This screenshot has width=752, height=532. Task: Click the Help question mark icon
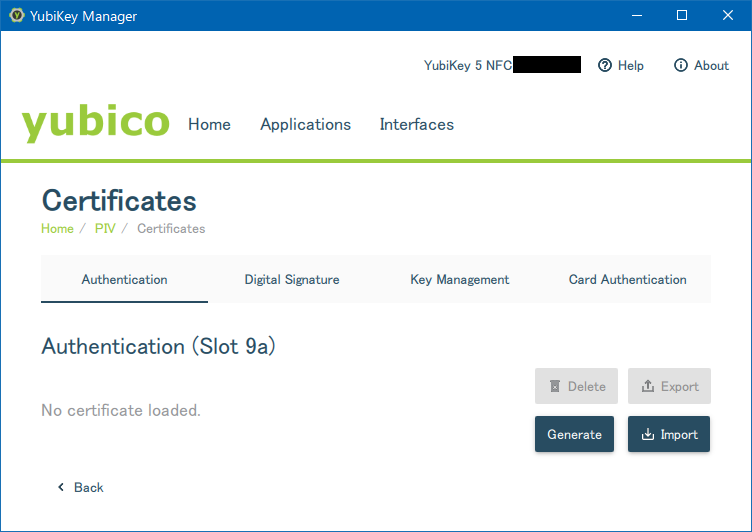point(604,65)
